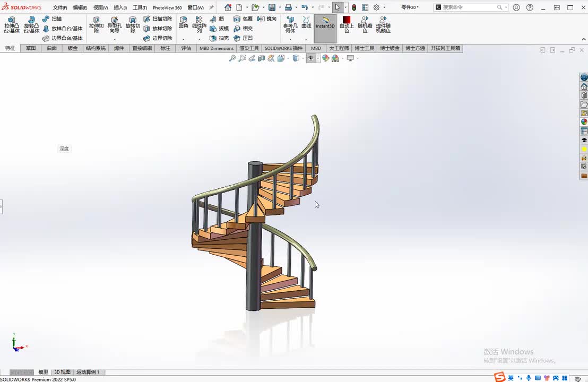
Task: Click the Undo button
Action: pos(305,7)
